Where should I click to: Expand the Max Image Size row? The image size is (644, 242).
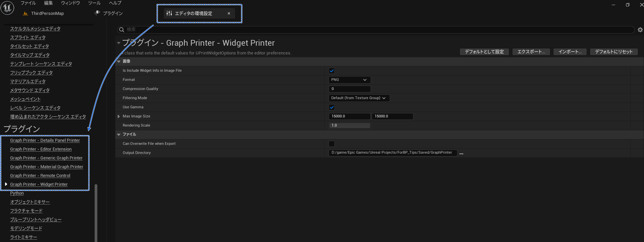(x=119, y=116)
